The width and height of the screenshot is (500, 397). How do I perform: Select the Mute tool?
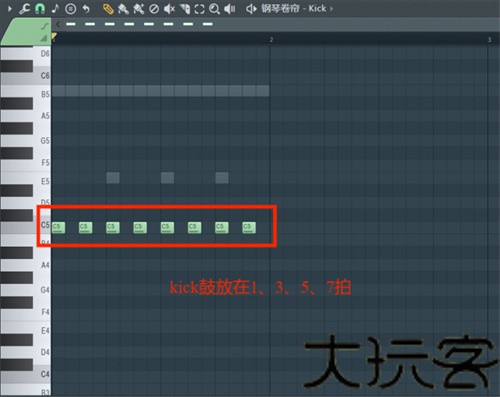click(169, 9)
